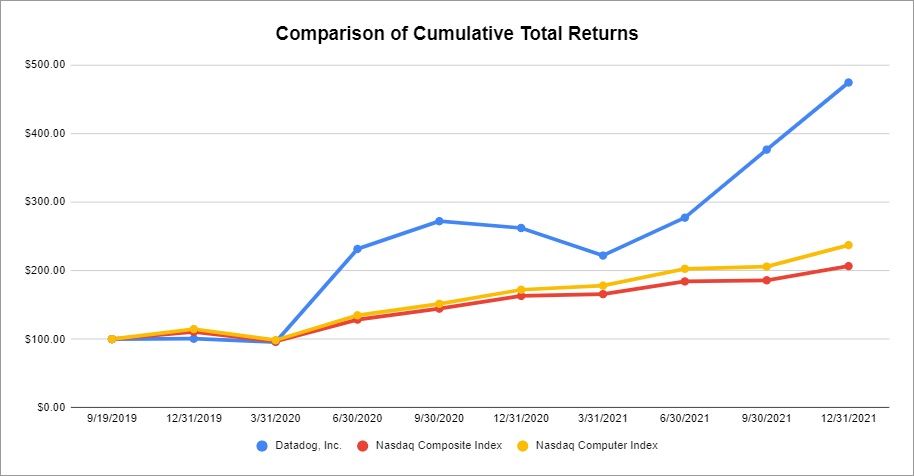Image resolution: width=914 pixels, height=476 pixels.
Task: Click the Nasdaq Composite Index point at 9/30/2021
Action: point(767,280)
